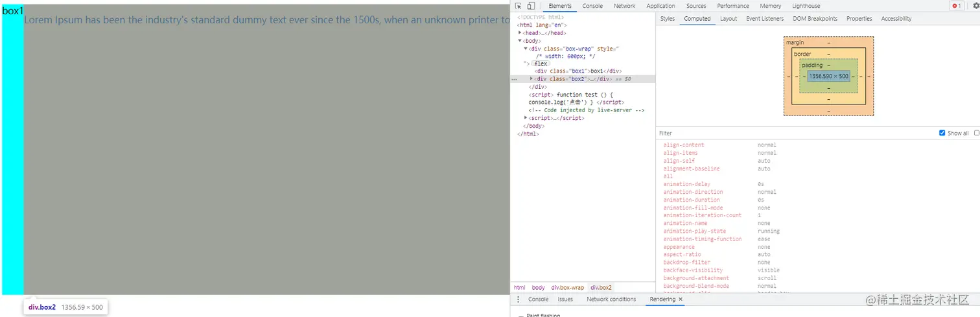Expand the collapsed script node
This screenshot has height=317, width=980.
tap(526, 118)
